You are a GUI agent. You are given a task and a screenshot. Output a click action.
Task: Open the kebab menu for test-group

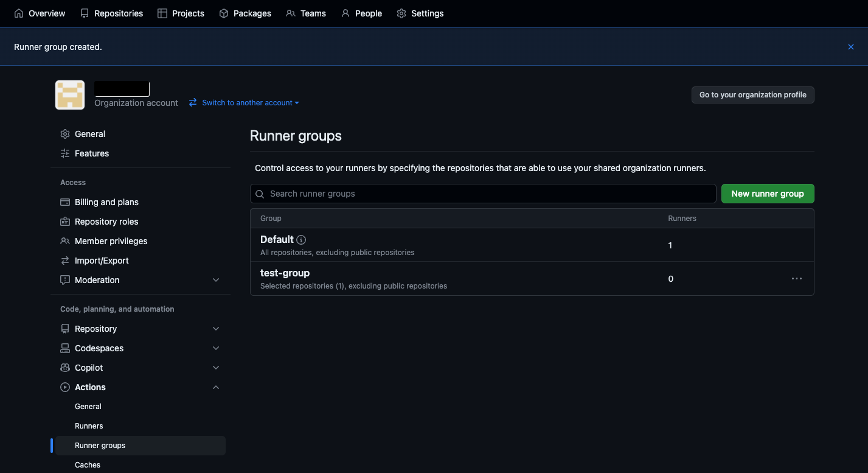(797, 278)
